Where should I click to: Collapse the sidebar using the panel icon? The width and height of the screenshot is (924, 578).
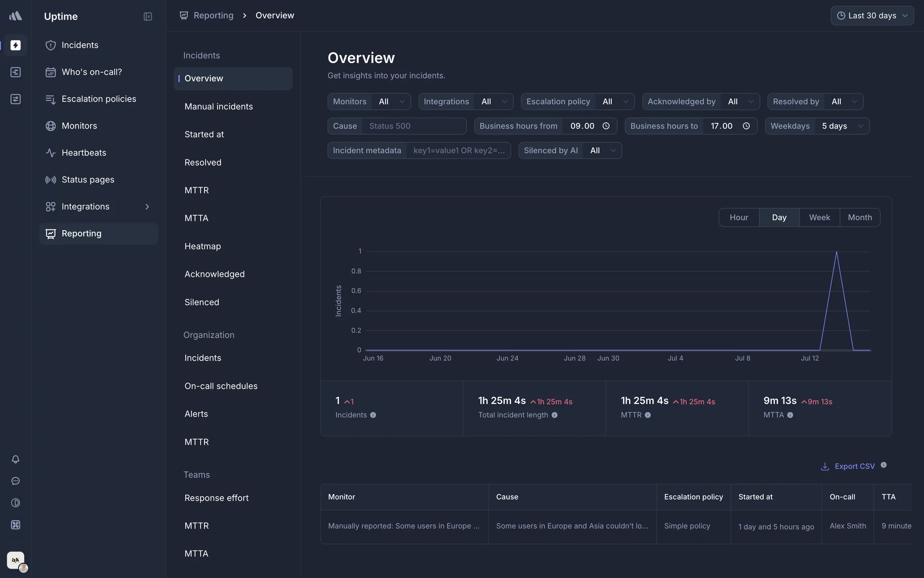(148, 16)
